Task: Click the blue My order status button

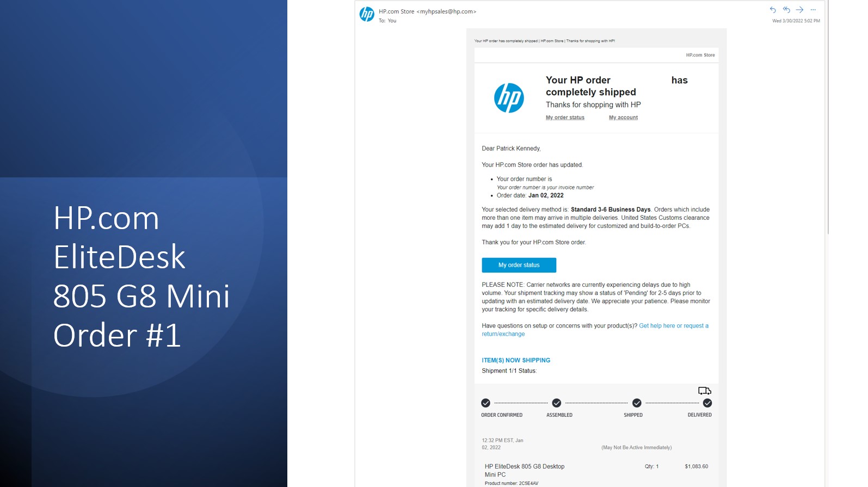Action: coord(519,265)
